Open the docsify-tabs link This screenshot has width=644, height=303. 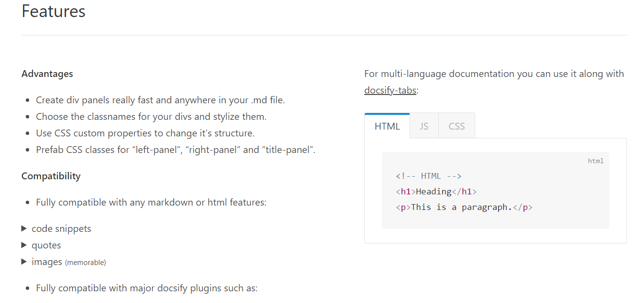pyautogui.click(x=390, y=90)
